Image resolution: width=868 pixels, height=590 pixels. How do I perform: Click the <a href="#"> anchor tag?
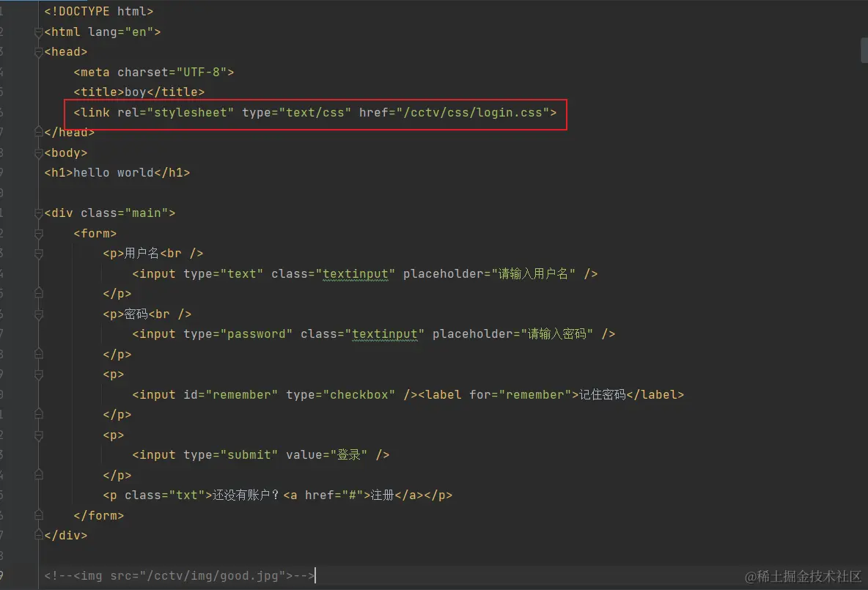coord(327,495)
